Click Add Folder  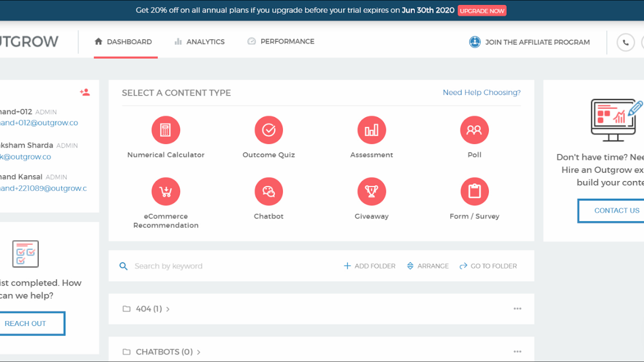pyautogui.click(x=369, y=266)
